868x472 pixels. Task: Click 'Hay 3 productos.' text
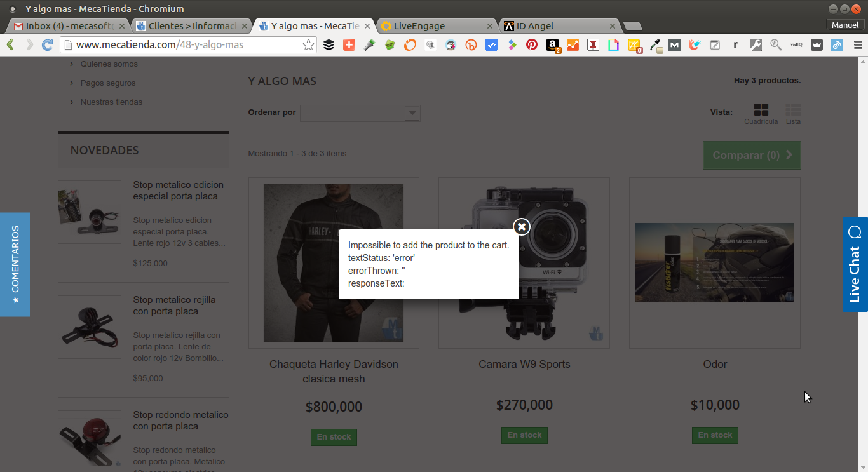(x=767, y=81)
